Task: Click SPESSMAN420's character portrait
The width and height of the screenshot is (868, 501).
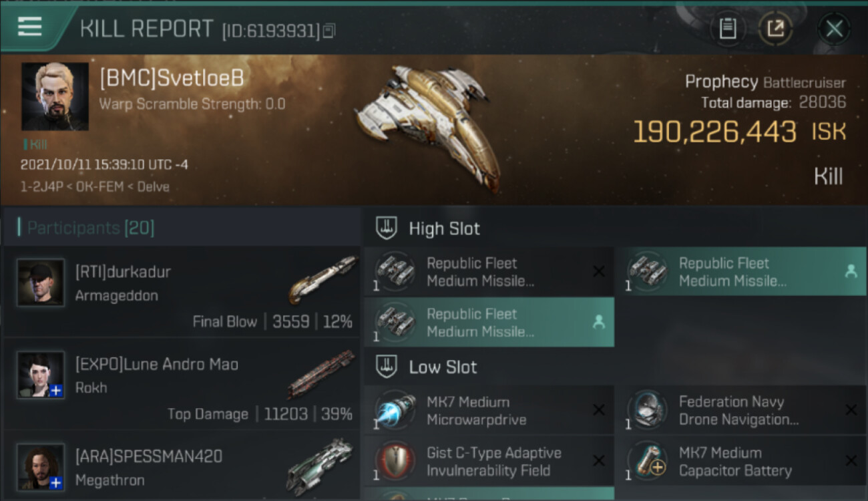Action: coord(41,466)
